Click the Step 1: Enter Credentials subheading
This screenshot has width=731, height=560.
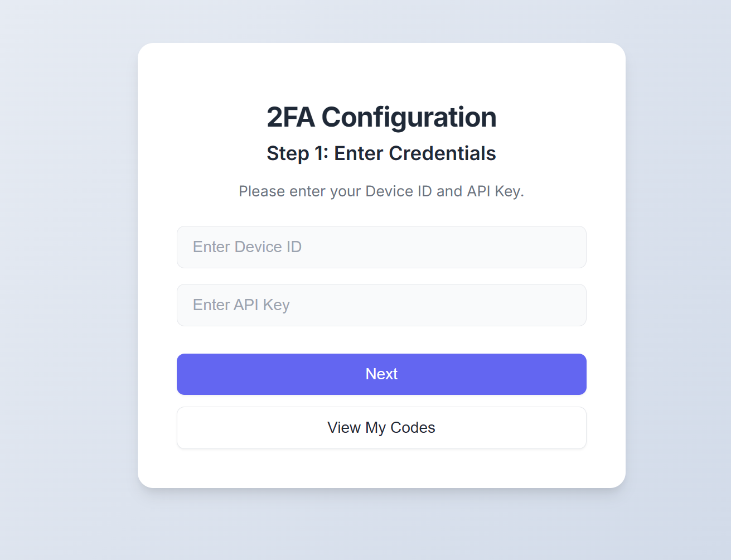tap(381, 153)
